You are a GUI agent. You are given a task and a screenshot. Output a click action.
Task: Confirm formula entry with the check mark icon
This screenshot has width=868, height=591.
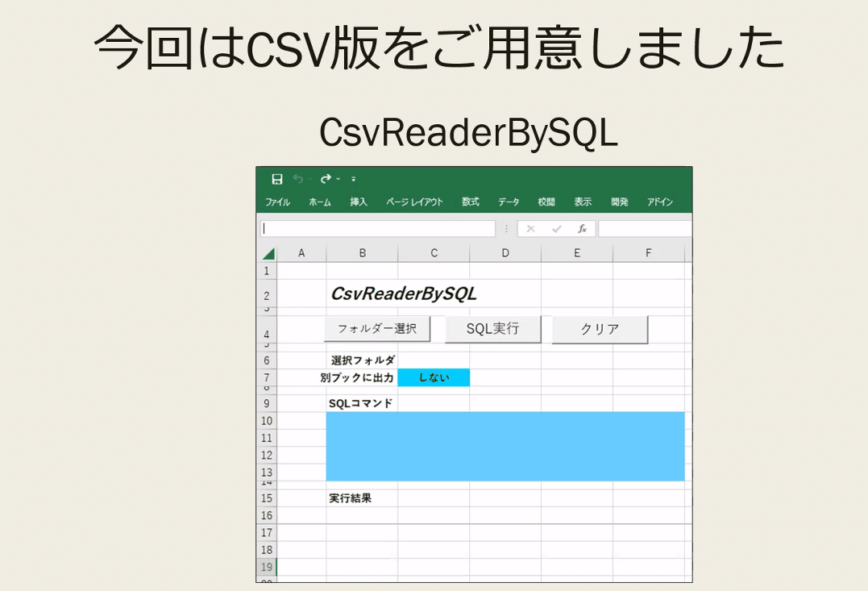[556, 229]
